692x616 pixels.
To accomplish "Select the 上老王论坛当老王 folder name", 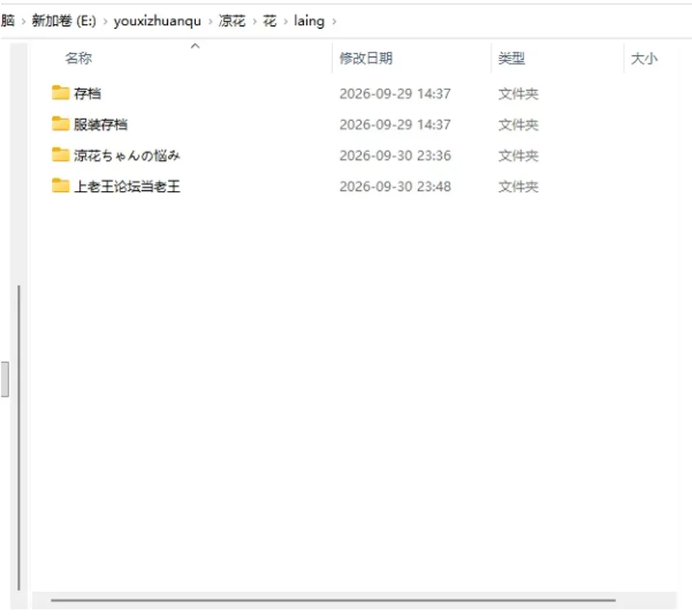I will click(x=127, y=186).
